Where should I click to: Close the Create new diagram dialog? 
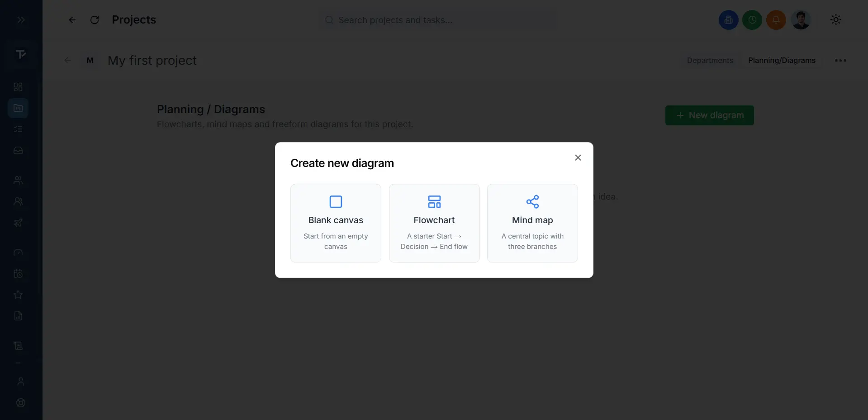[x=578, y=157]
